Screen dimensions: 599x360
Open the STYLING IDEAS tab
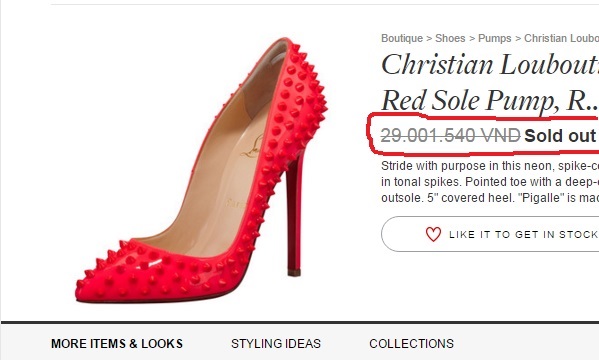tap(276, 344)
